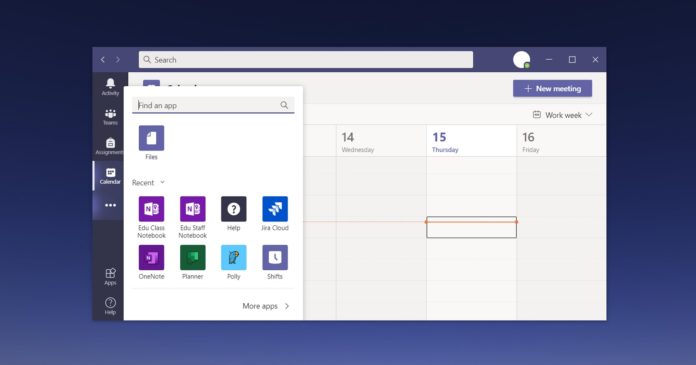Select the 14 Wednesday column header
Screen dimensions: 696x365
pos(381,141)
